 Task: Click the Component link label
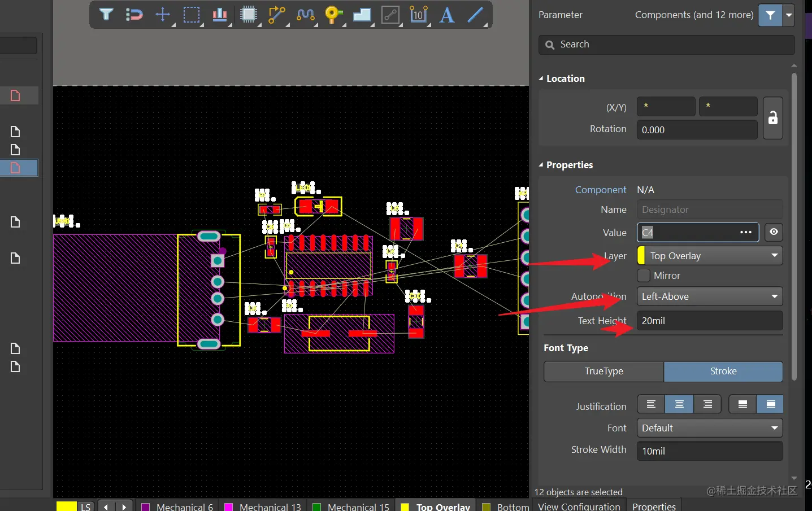(601, 190)
